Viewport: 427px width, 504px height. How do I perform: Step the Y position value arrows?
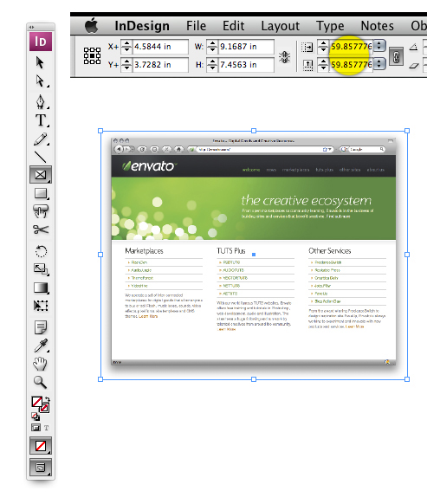point(126,65)
